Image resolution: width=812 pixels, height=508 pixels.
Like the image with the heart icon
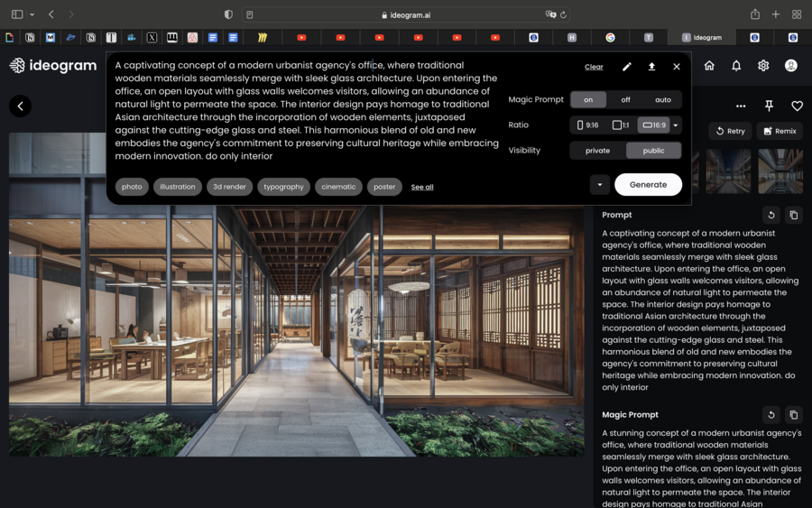tap(797, 106)
